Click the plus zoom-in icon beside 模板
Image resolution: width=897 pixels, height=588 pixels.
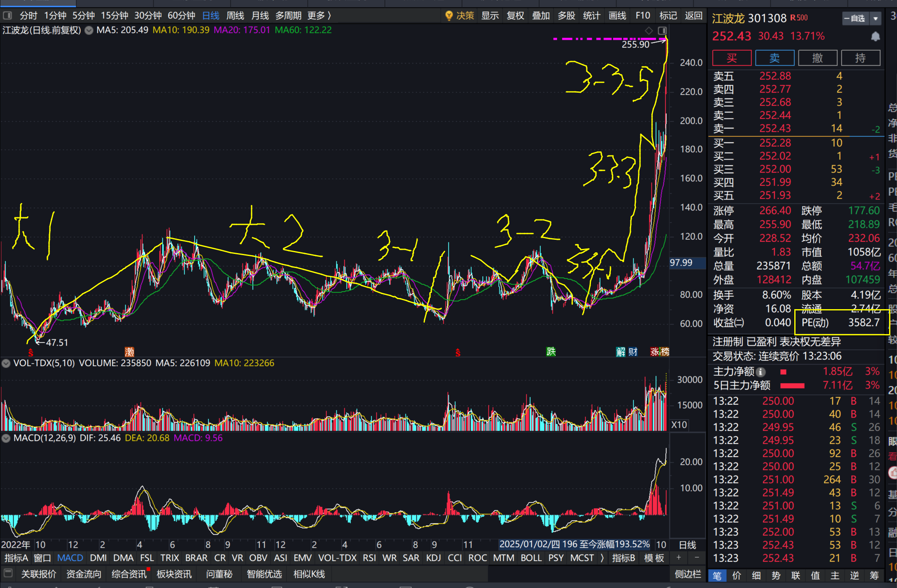coord(679,558)
